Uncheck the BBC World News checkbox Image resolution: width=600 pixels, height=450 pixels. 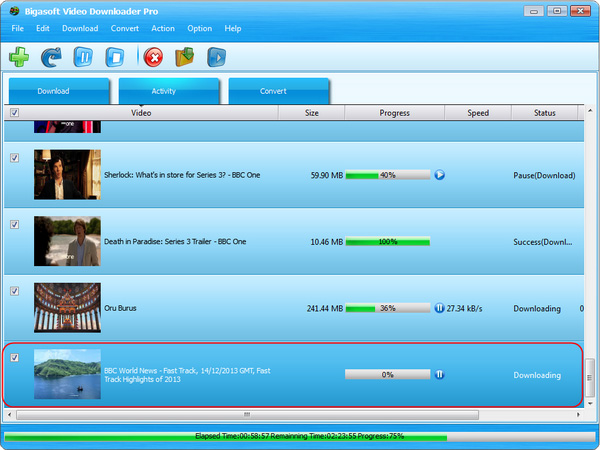(x=15, y=357)
